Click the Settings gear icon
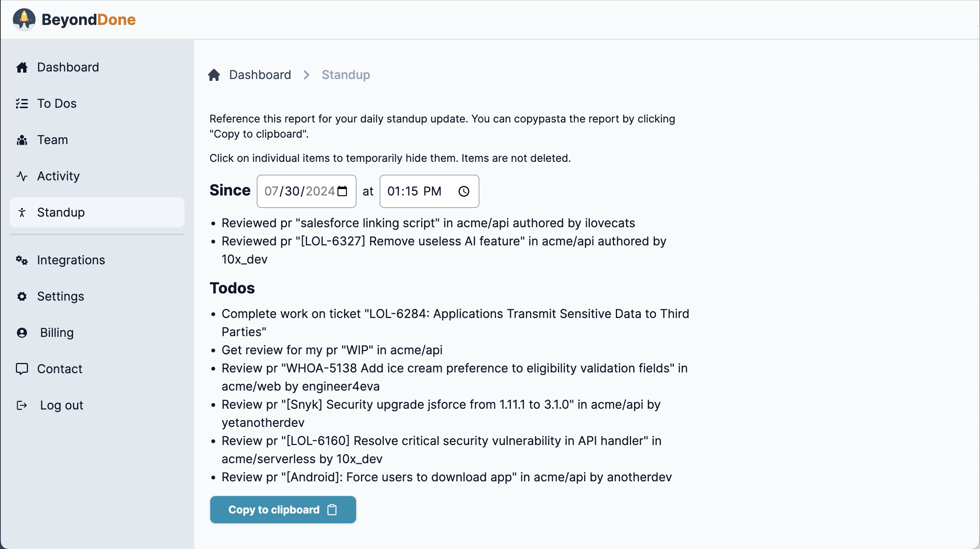The image size is (980, 549). 22,296
